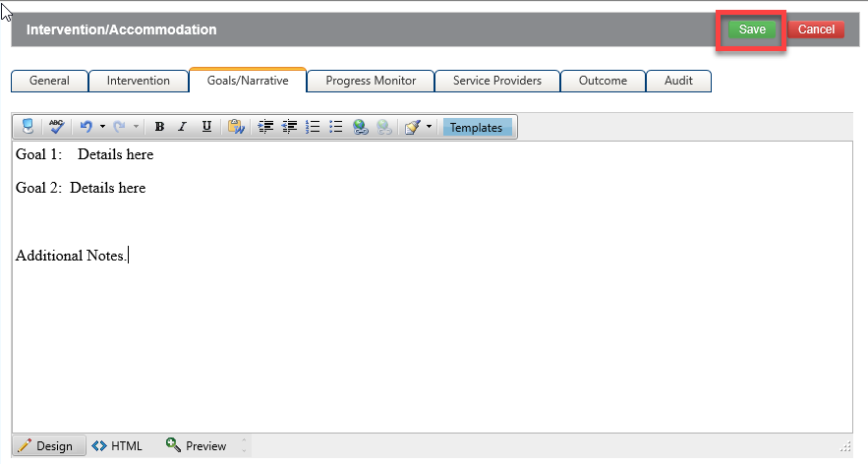Insert a numbered list
Image resolution: width=868 pixels, height=464 pixels.
point(313,127)
